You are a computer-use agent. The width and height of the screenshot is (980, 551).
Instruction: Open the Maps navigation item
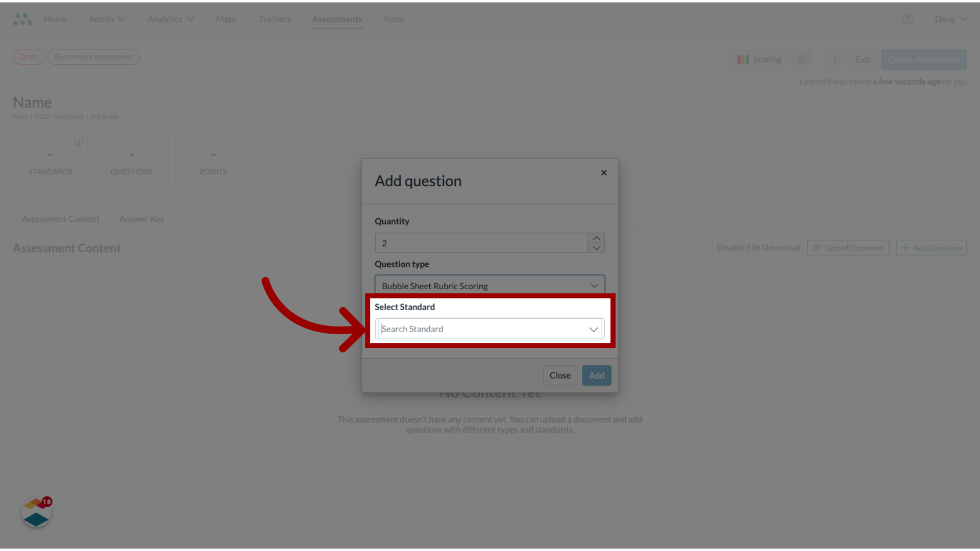(x=226, y=18)
